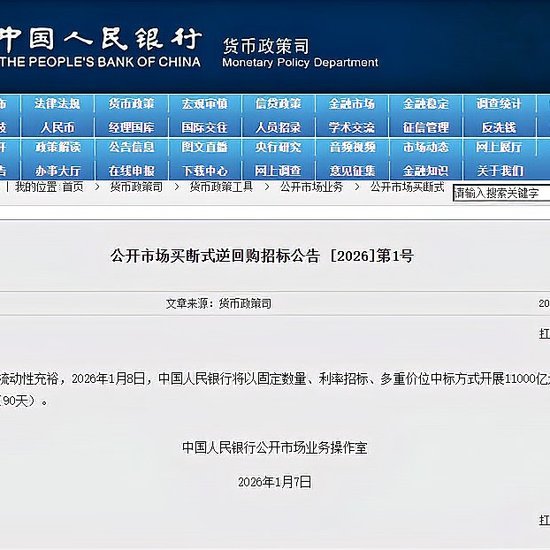550x550 pixels.
Task: Click the 货币政策工具 breadcrumb link
Action: pyautogui.click(x=221, y=187)
